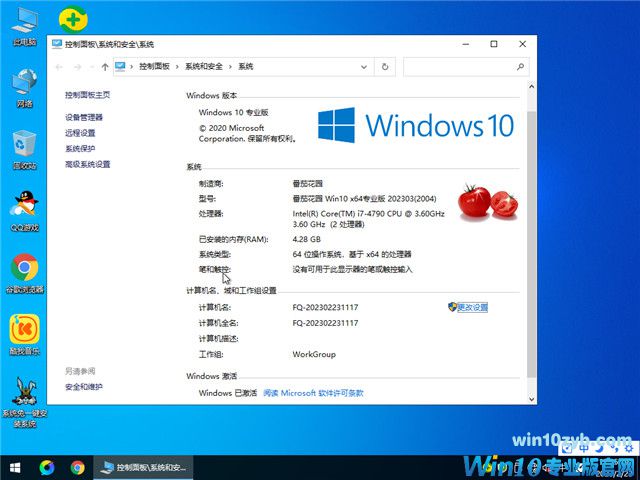Viewport: 640px width, 480px height.
Task: Select 系统和安全 breadcrumb segment
Action: (x=204, y=67)
